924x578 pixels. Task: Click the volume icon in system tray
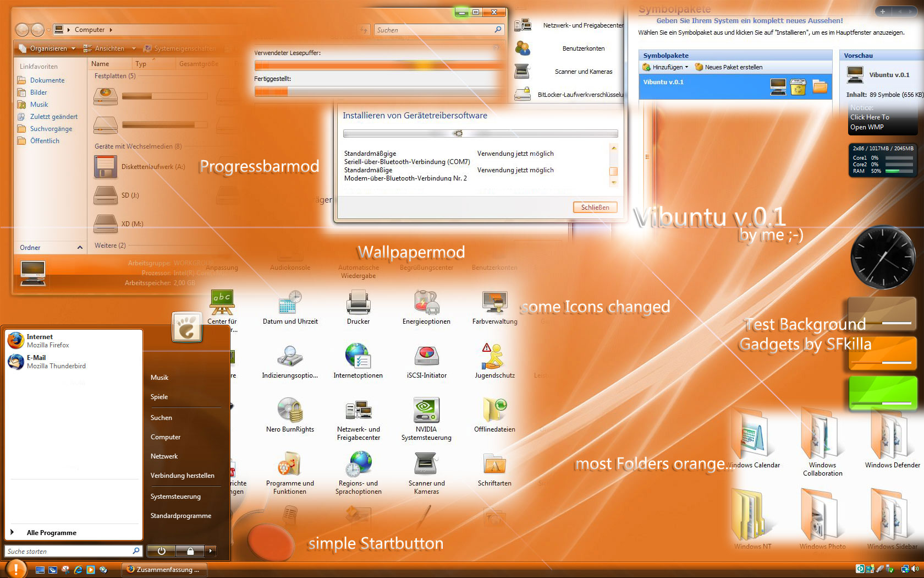point(915,569)
